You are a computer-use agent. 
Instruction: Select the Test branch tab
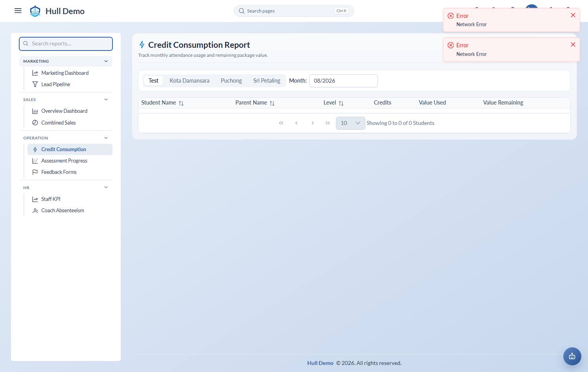click(153, 81)
